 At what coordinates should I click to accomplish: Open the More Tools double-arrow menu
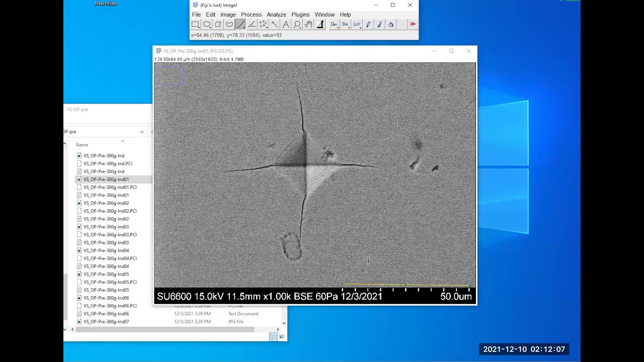pos(413,24)
